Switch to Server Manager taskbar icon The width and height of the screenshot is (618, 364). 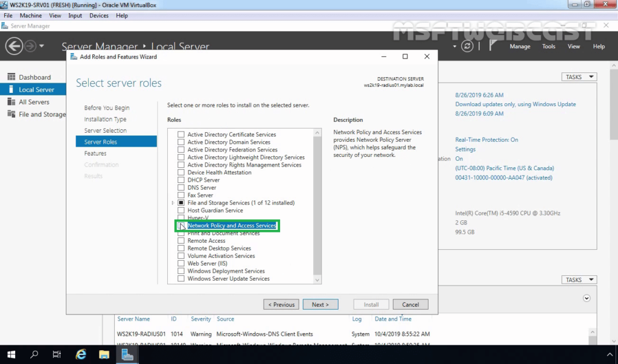pyautogui.click(x=127, y=354)
